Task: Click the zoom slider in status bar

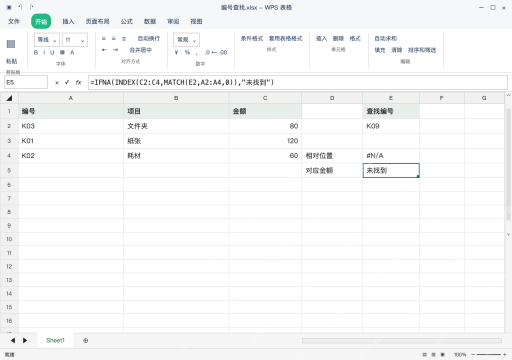Action: [489, 355]
